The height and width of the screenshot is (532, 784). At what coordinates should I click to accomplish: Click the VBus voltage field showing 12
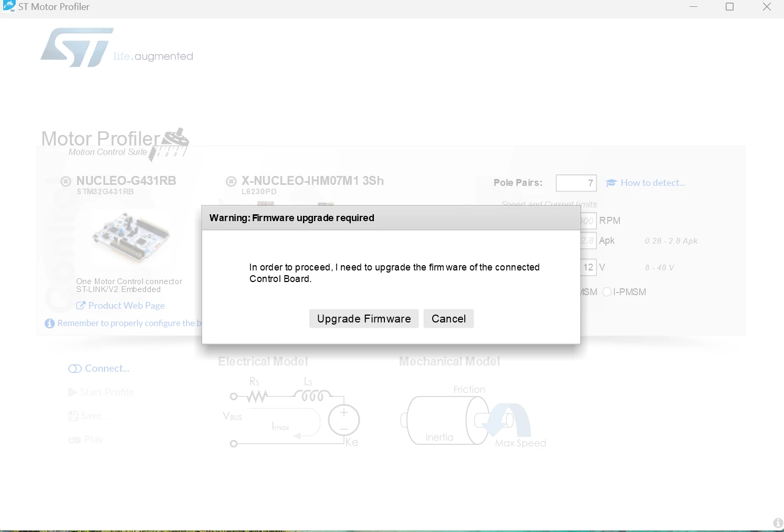(588, 267)
